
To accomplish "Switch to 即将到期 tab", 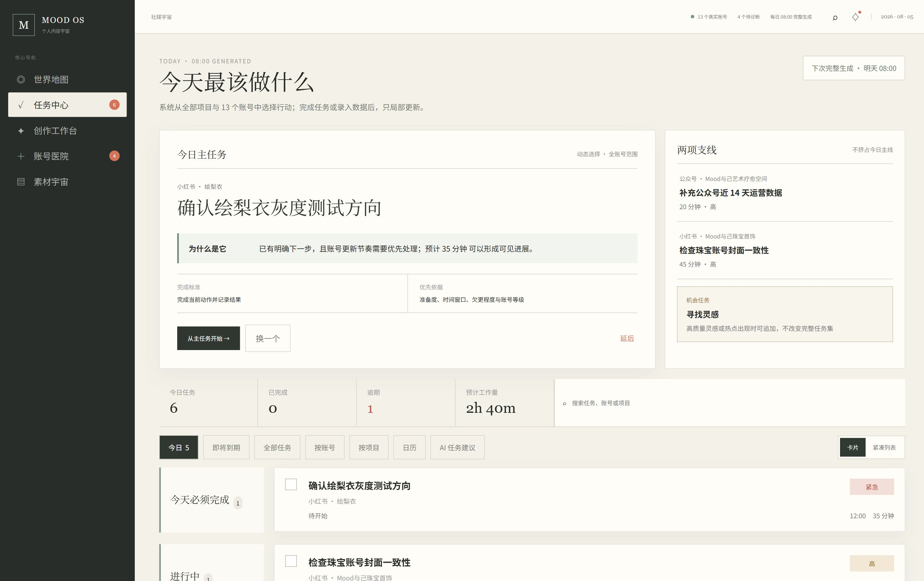I will click(226, 447).
